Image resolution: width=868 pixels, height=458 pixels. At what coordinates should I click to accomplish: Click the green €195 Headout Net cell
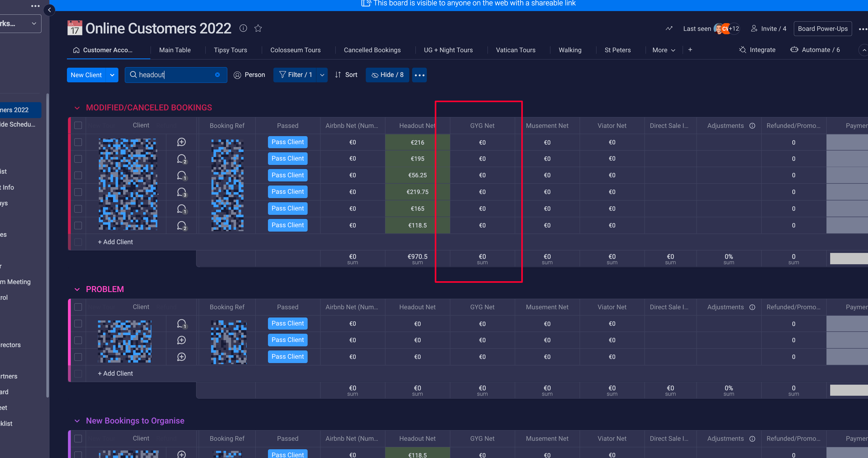click(418, 158)
